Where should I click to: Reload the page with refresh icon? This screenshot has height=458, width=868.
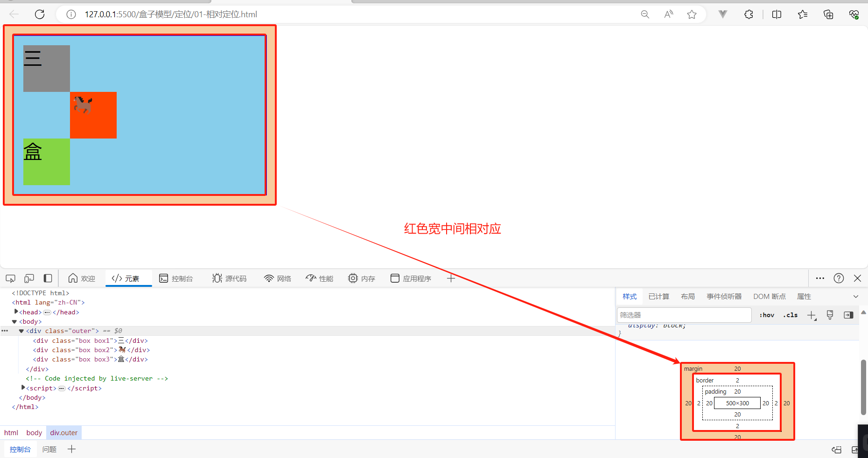[40, 14]
